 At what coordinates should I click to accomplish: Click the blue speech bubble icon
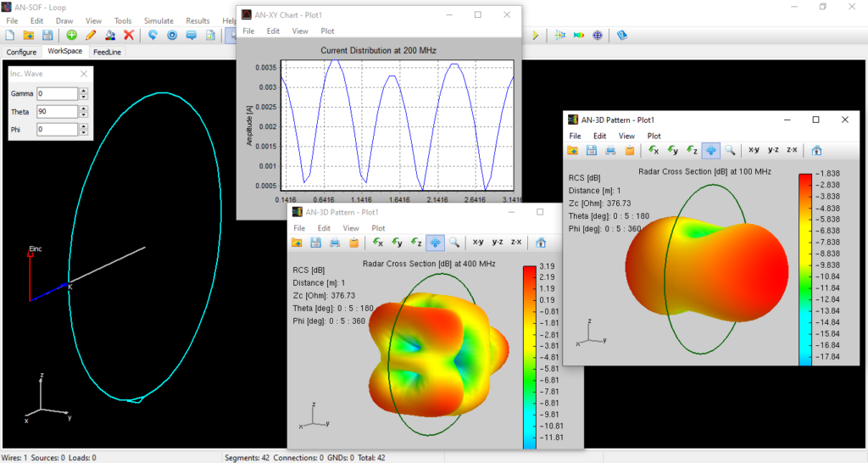(191, 36)
